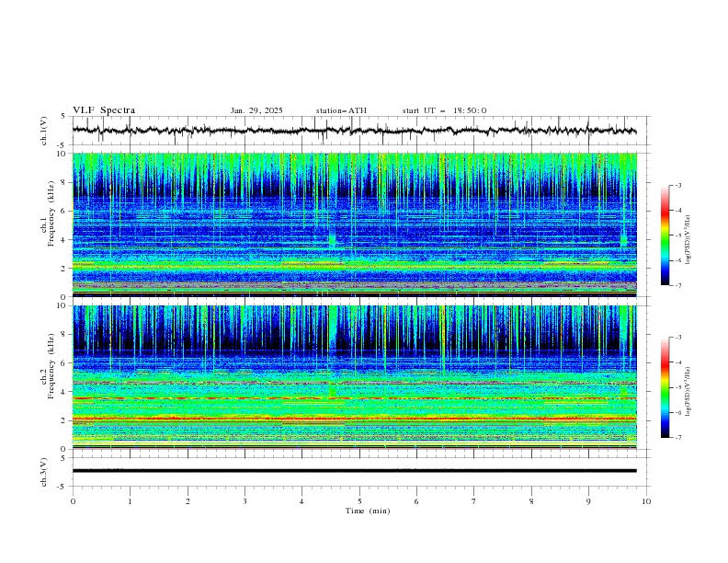The image size is (728, 563).
Task: Click the time axis tick label 2
Action: (188, 501)
